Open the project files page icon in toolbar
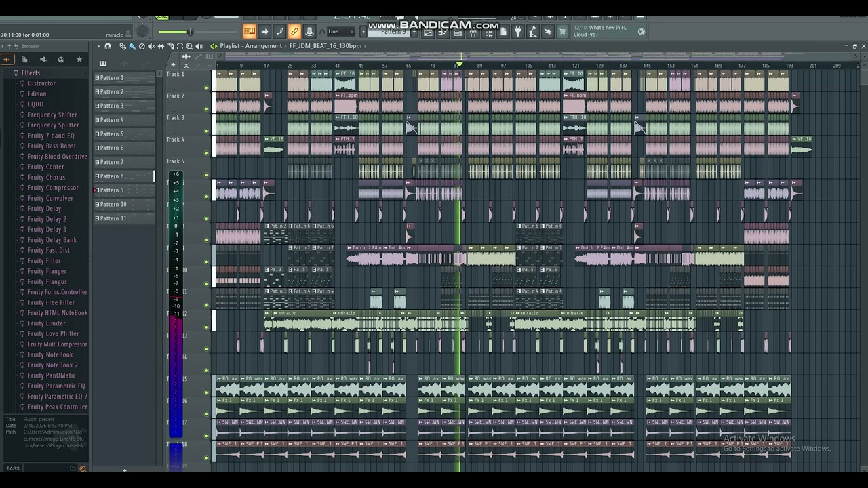This screenshot has height=488, width=868. pyautogui.click(x=503, y=31)
